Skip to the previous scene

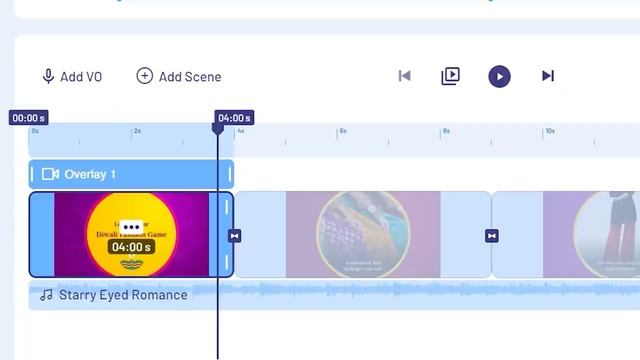(x=404, y=76)
